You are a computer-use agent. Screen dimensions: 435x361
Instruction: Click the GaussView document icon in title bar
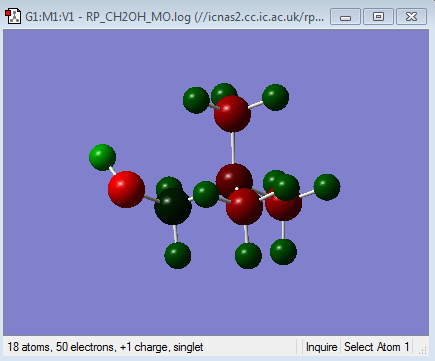coord(13,16)
